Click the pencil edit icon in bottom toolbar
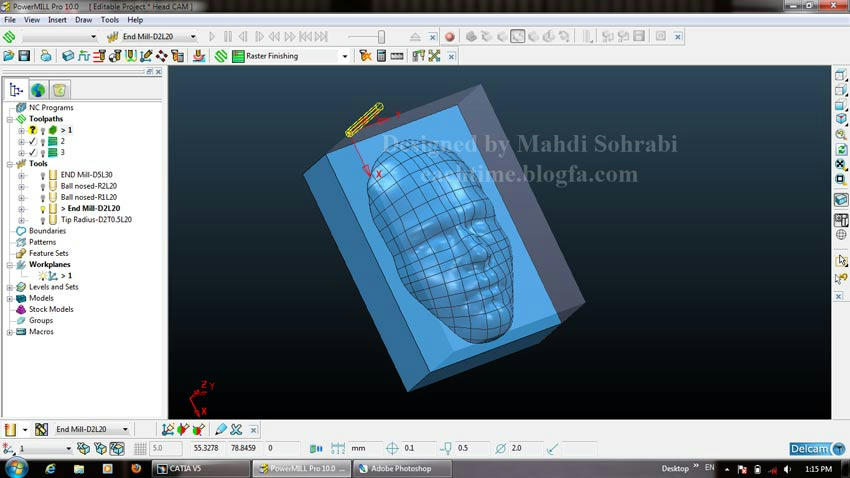 (x=221, y=430)
